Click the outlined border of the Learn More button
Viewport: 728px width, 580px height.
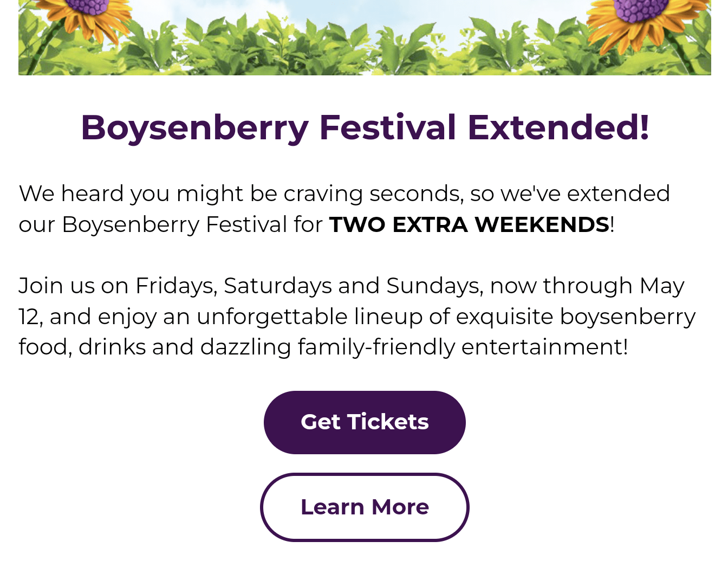(x=365, y=475)
